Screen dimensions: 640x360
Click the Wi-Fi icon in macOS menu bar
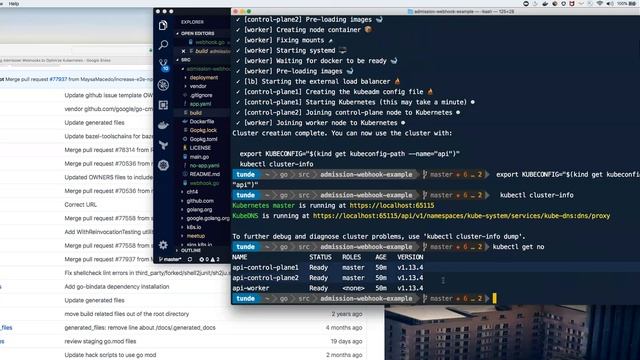[600, 3]
